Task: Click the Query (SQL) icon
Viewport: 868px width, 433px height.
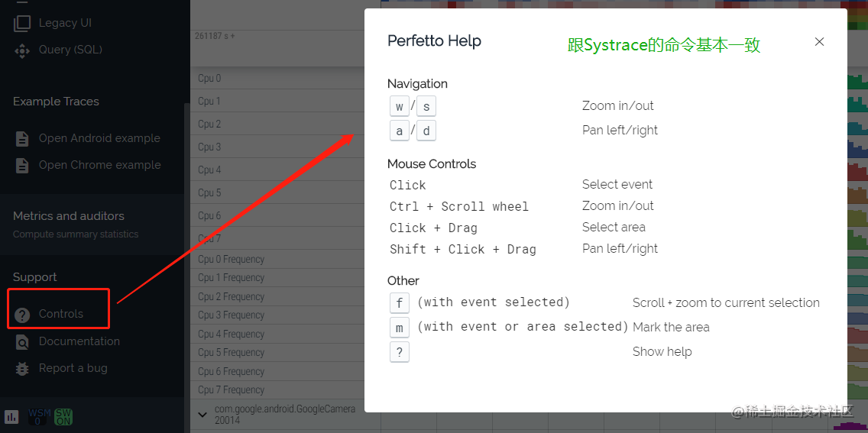Action: (x=22, y=50)
